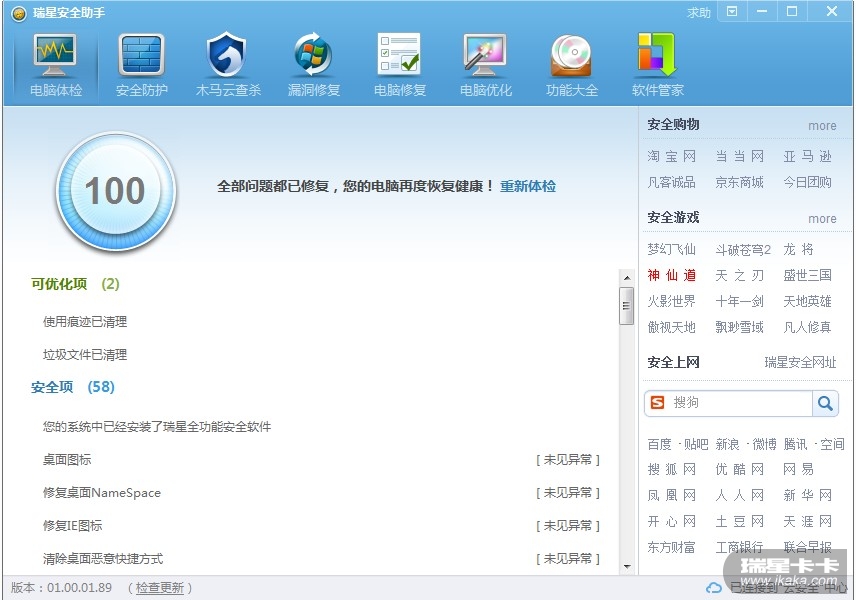
Task: Click the Rising lion logo in title bar
Action: [19, 14]
